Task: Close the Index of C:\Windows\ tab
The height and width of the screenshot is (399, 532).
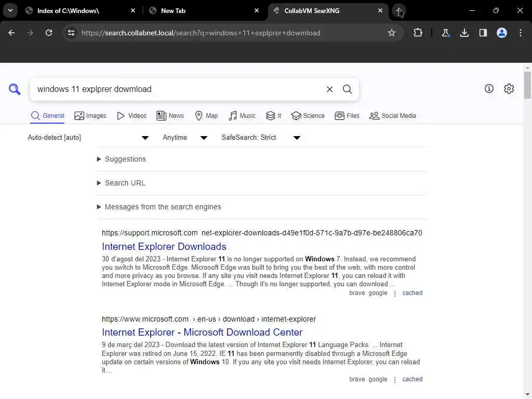Action: tap(133, 10)
